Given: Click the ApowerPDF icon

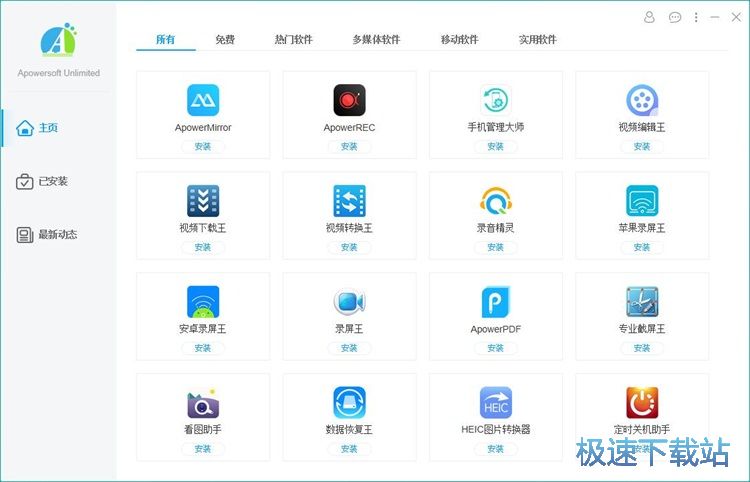Looking at the screenshot, I should (x=495, y=302).
